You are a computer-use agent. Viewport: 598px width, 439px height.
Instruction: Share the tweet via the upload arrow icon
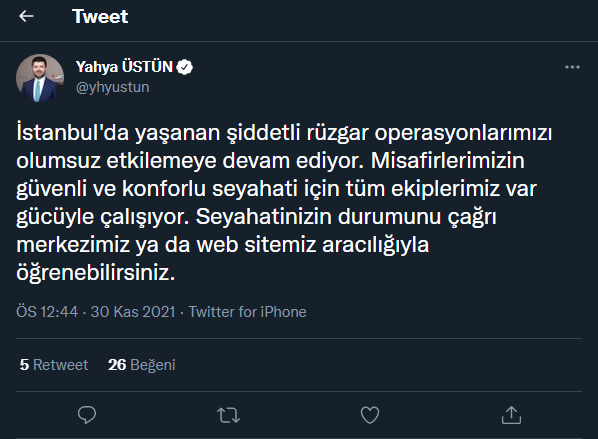511,415
